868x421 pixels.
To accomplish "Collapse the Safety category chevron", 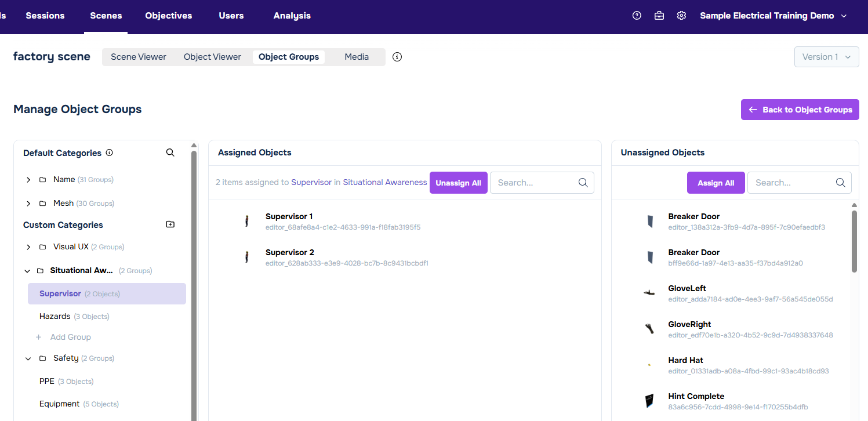I will pyautogui.click(x=28, y=358).
